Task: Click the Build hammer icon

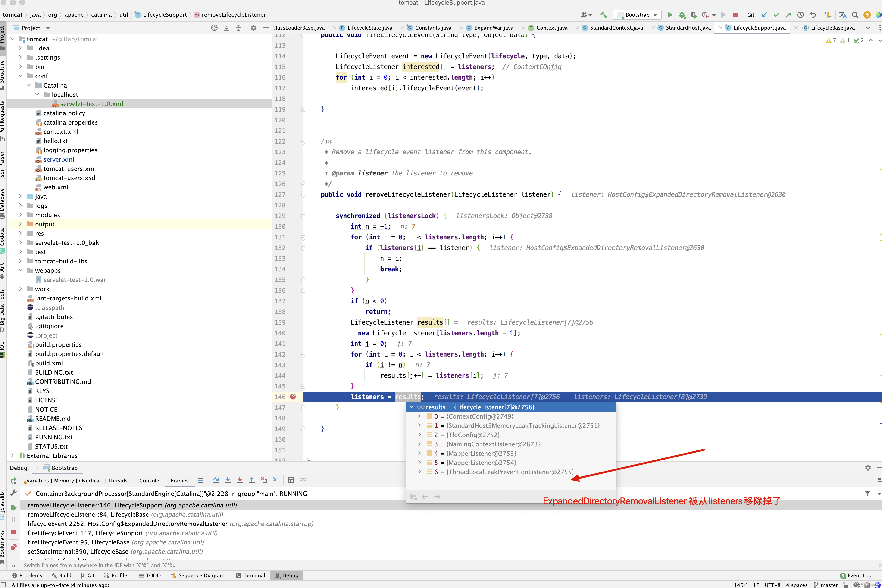Action: 603,15
